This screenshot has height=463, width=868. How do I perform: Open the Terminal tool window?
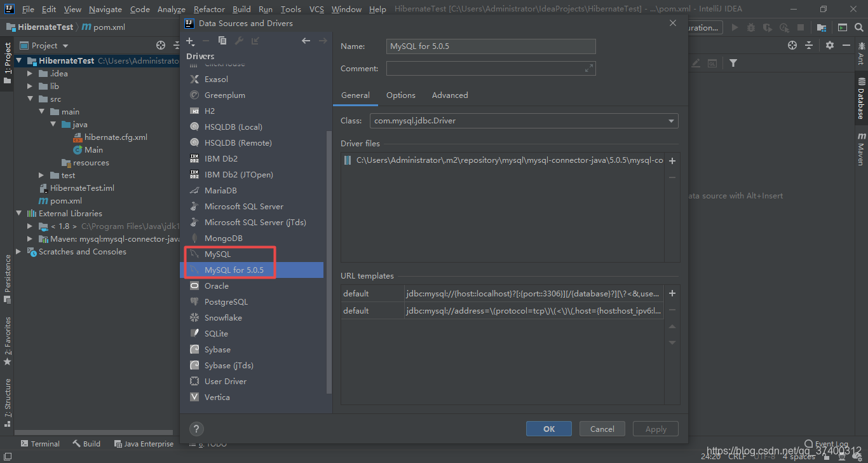[40, 444]
